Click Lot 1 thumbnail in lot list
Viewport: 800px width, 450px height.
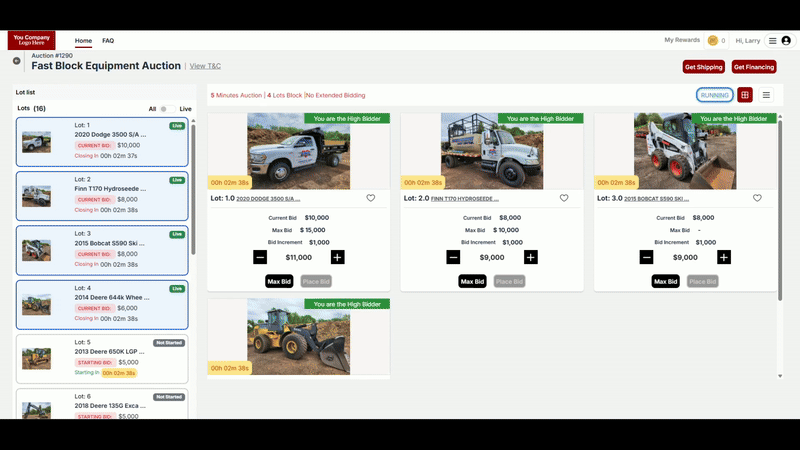click(x=36, y=142)
